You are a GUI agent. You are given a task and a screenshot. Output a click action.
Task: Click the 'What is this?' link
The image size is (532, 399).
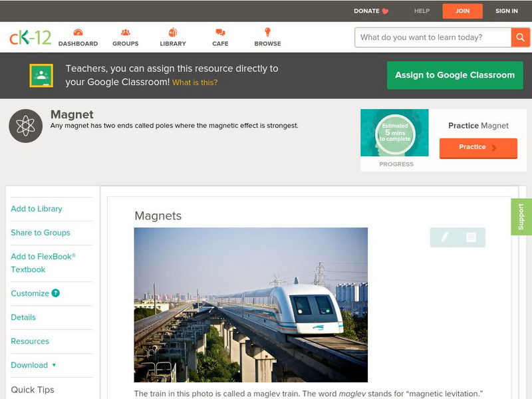(195, 82)
